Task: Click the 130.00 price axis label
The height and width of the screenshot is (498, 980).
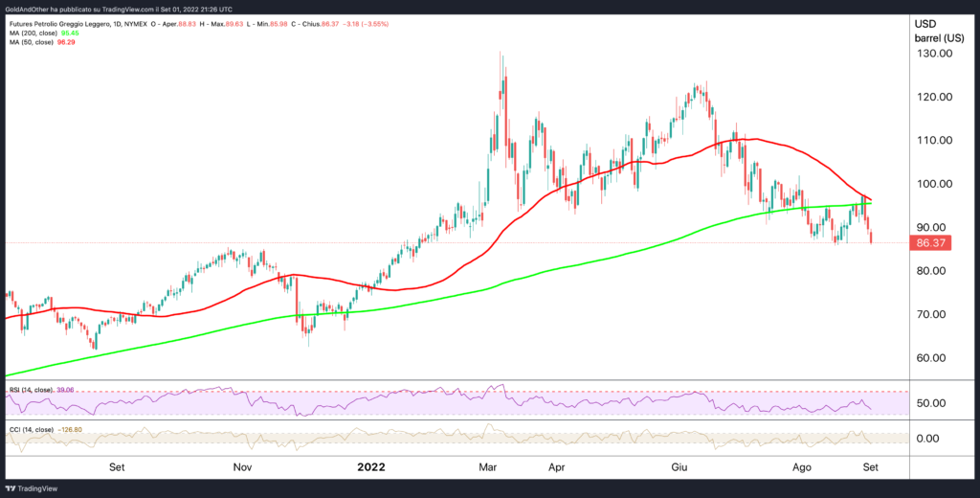Action: 933,54
